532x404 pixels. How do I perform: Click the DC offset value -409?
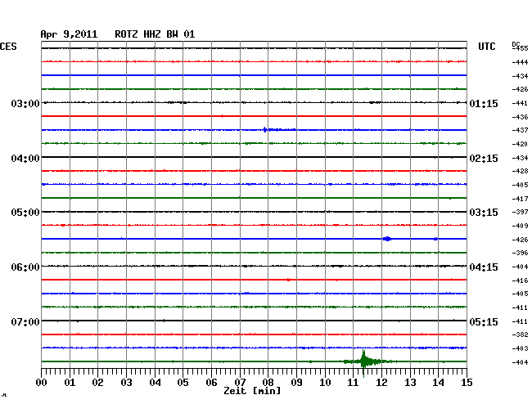[520, 226]
